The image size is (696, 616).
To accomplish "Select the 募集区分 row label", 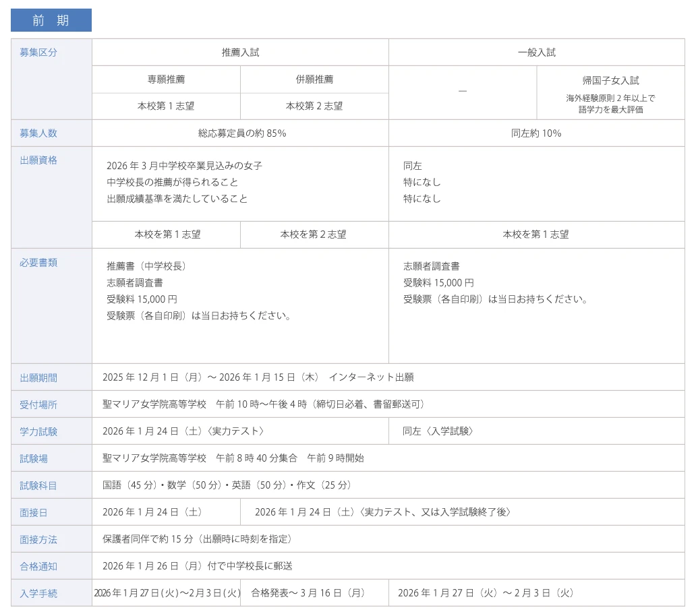I will pos(38,53).
